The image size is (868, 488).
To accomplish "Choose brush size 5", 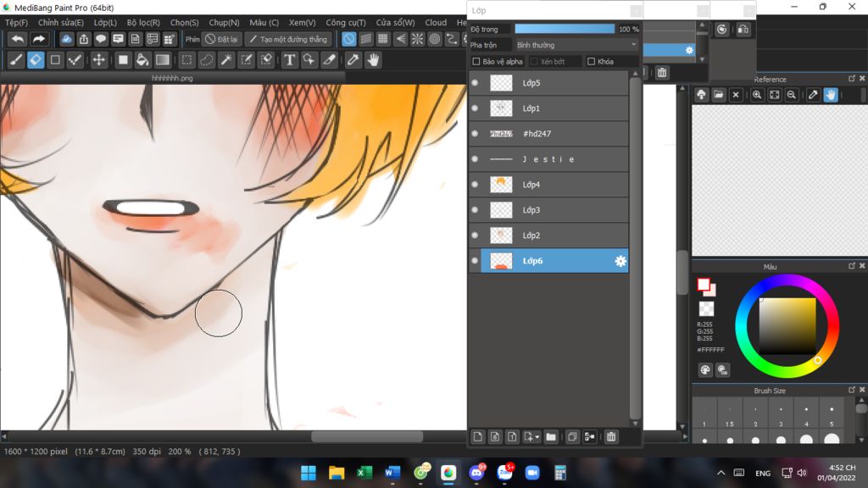I will click(x=832, y=414).
